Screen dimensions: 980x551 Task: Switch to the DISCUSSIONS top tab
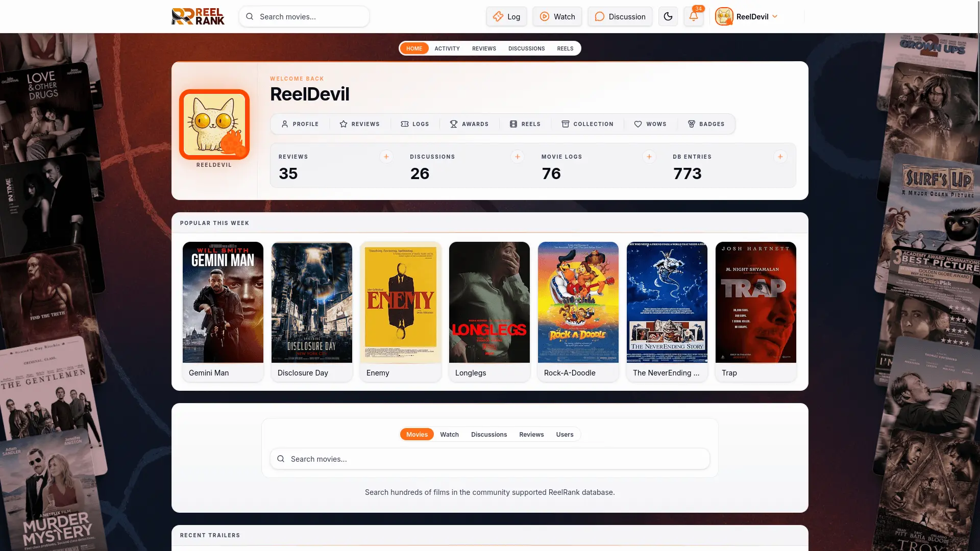526,48
